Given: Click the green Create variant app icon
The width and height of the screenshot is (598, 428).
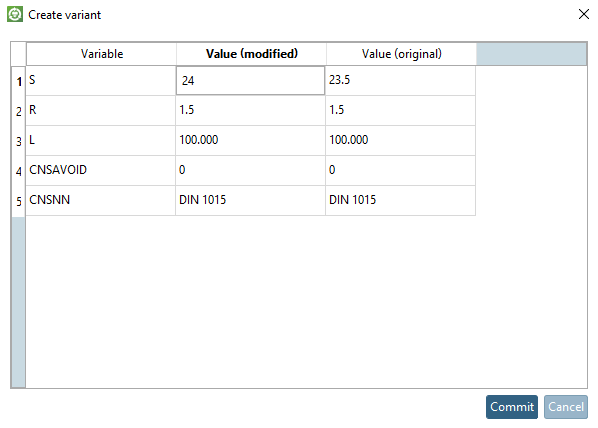Looking at the screenshot, I should click(15, 14).
